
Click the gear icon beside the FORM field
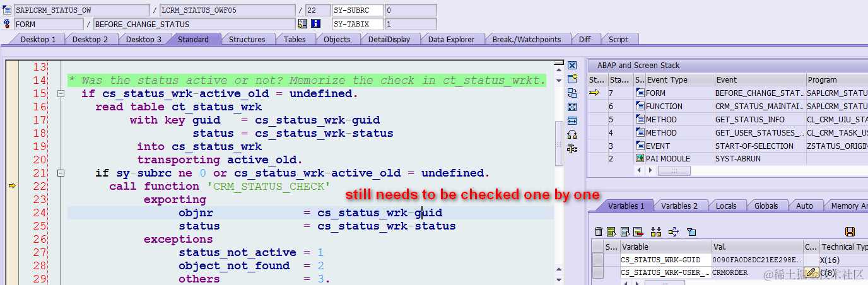pos(8,24)
